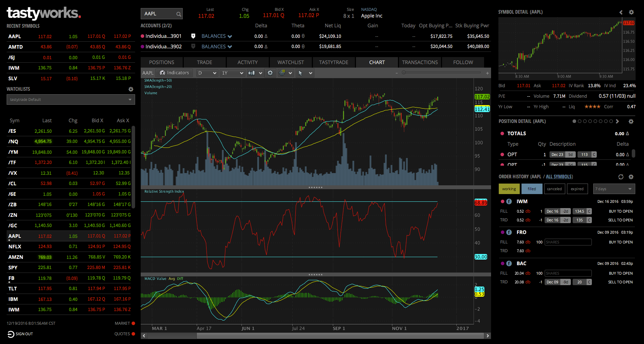This screenshot has height=344, width=644.
Task: Click the search magnifier in the symbol box
Action: [x=179, y=14]
